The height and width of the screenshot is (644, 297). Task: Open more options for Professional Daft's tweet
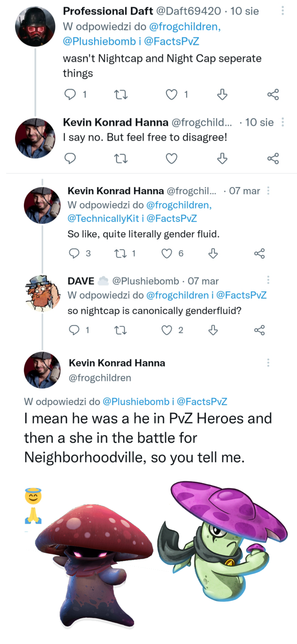click(282, 11)
